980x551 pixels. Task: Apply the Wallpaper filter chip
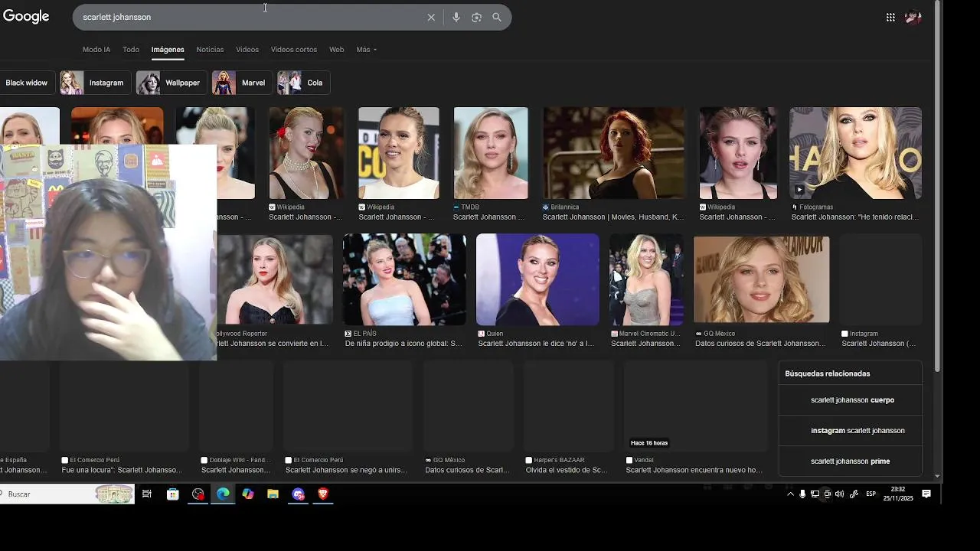pyautogui.click(x=171, y=83)
